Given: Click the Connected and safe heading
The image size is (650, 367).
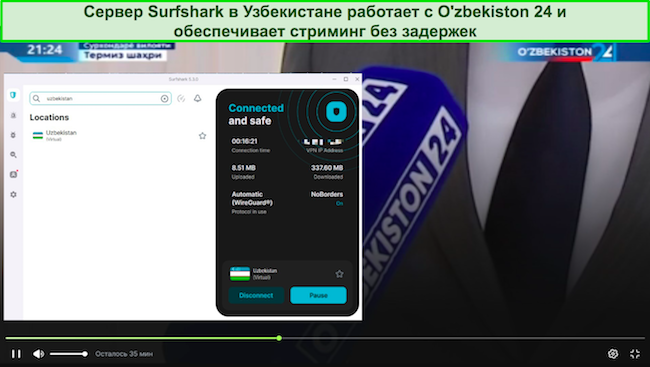Looking at the screenshot, I should click(256, 114).
